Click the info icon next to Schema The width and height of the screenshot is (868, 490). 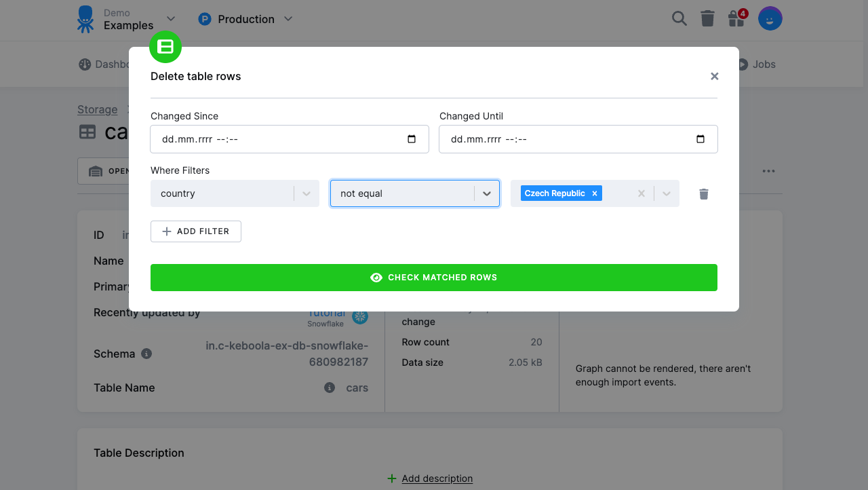coord(148,352)
